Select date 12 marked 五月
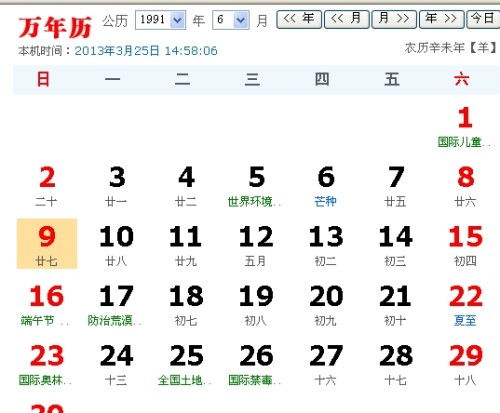The image size is (500, 413). 256,245
